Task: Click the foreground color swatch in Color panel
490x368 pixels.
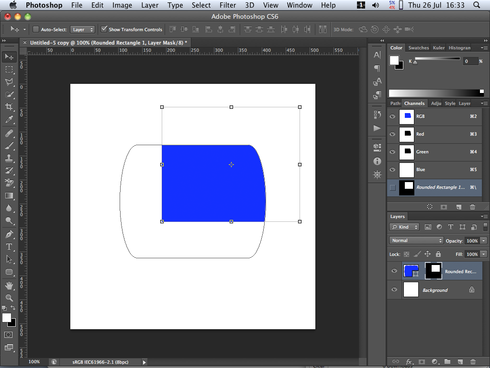Action: [394, 60]
